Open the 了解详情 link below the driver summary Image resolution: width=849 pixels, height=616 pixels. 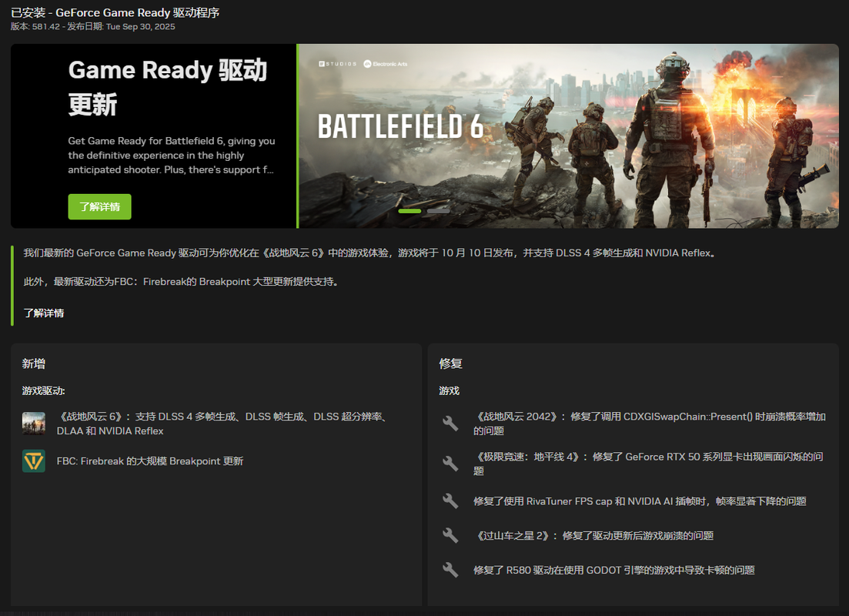pos(44,313)
